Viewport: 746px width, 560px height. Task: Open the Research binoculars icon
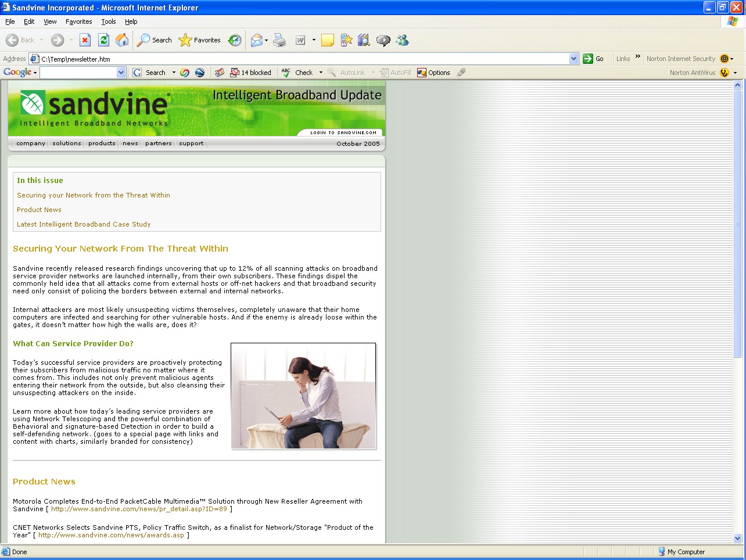coord(364,40)
